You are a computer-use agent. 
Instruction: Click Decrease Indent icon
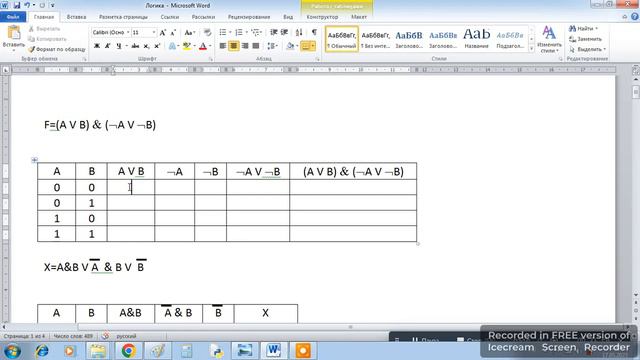pos(273,32)
